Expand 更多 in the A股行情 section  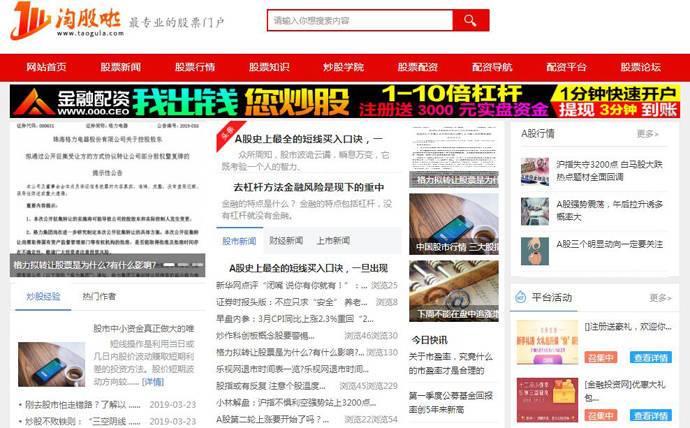pyautogui.click(x=647, y=133)
